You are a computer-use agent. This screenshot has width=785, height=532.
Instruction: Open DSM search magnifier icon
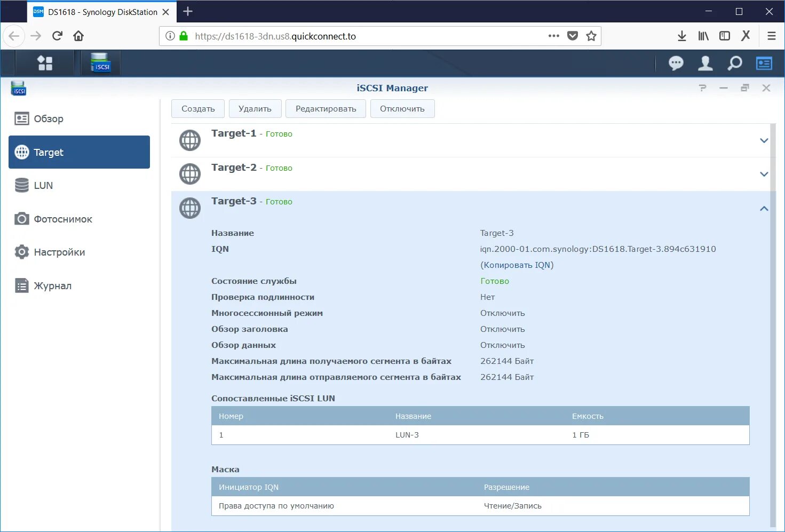tap(735, 63)
